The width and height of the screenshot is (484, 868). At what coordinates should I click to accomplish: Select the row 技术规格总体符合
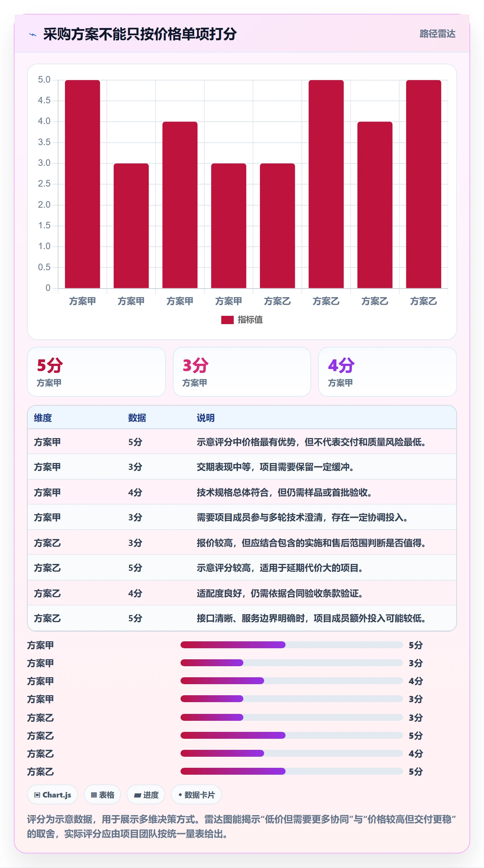(242, 492)
